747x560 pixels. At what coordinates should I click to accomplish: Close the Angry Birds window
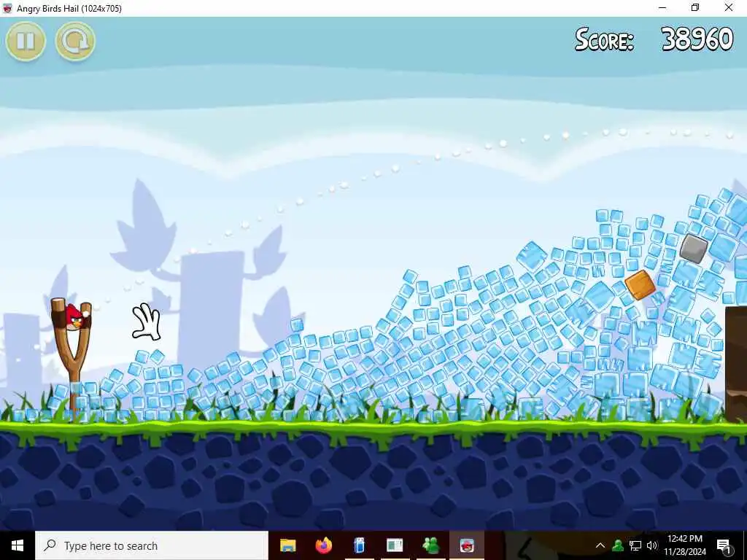point(729,7)
